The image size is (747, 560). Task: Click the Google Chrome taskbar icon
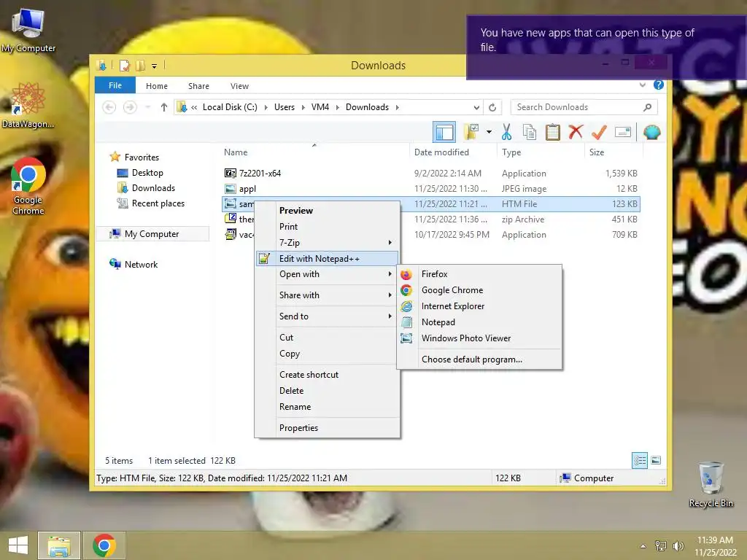(x=104, y=545)
